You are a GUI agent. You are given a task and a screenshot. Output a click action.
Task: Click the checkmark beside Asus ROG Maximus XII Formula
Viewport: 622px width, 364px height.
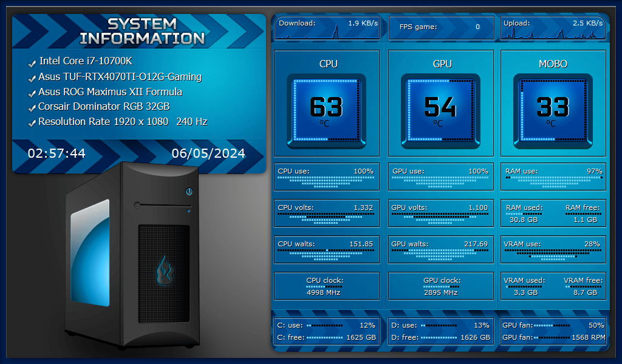31,93
